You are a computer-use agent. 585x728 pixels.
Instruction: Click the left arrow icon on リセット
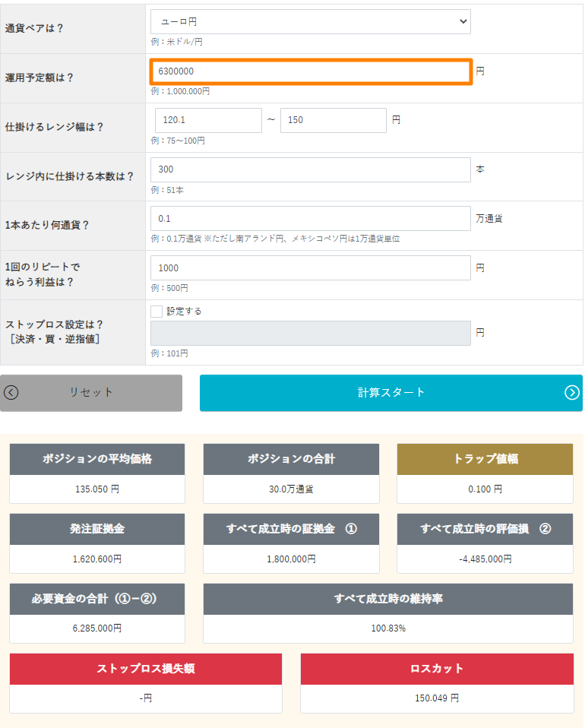click(11, 393)
